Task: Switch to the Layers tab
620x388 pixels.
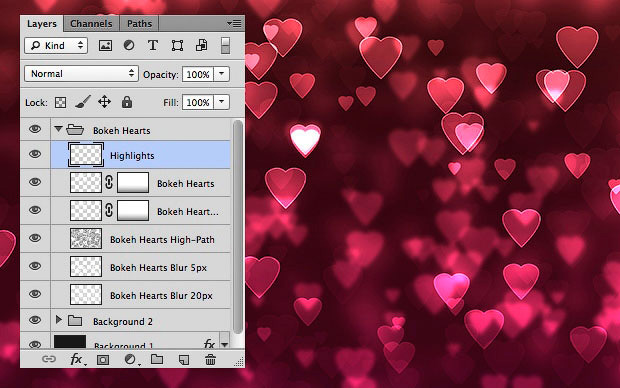Action: point(42,24)
